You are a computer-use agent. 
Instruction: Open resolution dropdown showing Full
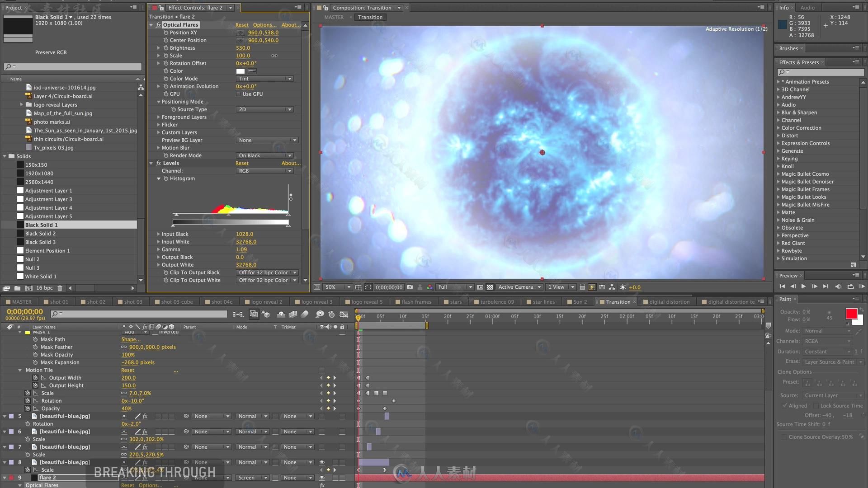click(x=455, y=287)
